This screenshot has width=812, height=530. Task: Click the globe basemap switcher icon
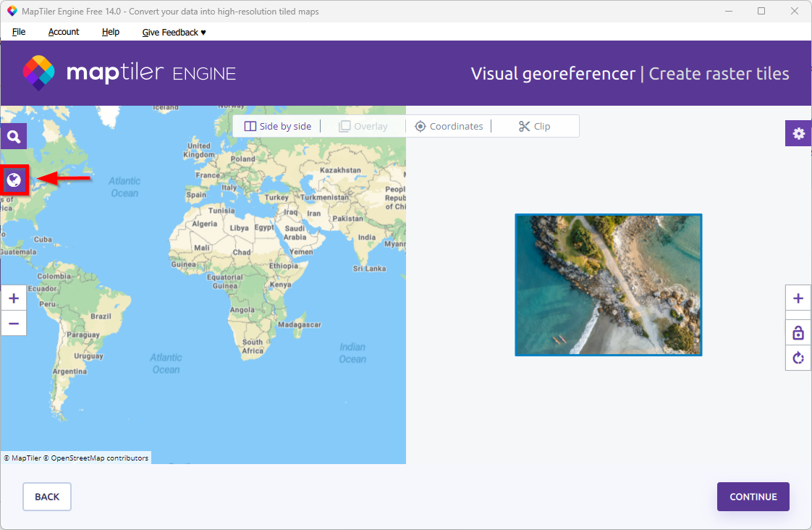14,180
